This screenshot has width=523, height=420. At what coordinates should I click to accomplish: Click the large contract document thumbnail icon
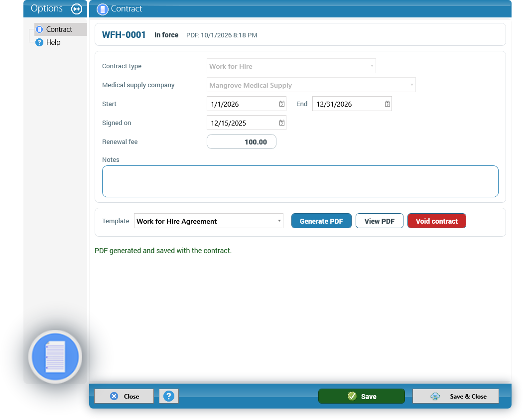[x=55, y=357]
